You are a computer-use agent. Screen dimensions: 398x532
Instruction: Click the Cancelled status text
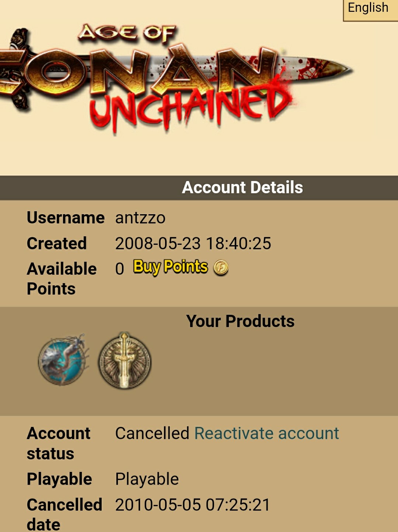pyautogui.click(x=152, y=433)
